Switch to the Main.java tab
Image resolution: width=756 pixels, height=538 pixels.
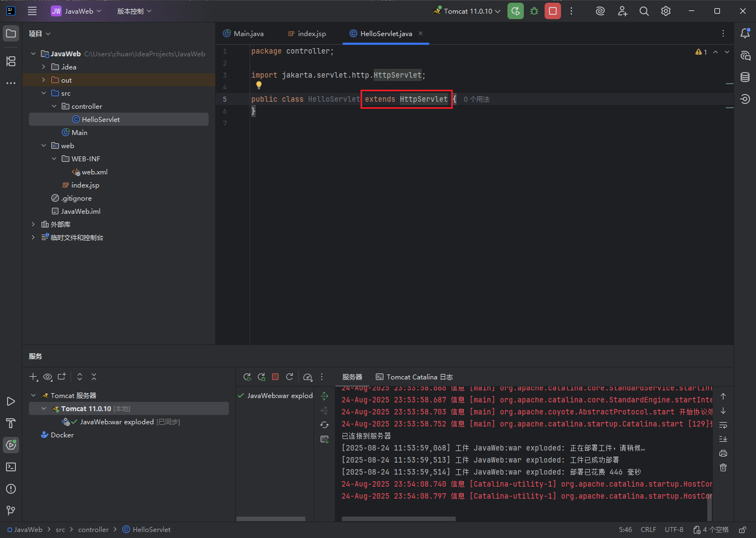[x=244, y=33]
